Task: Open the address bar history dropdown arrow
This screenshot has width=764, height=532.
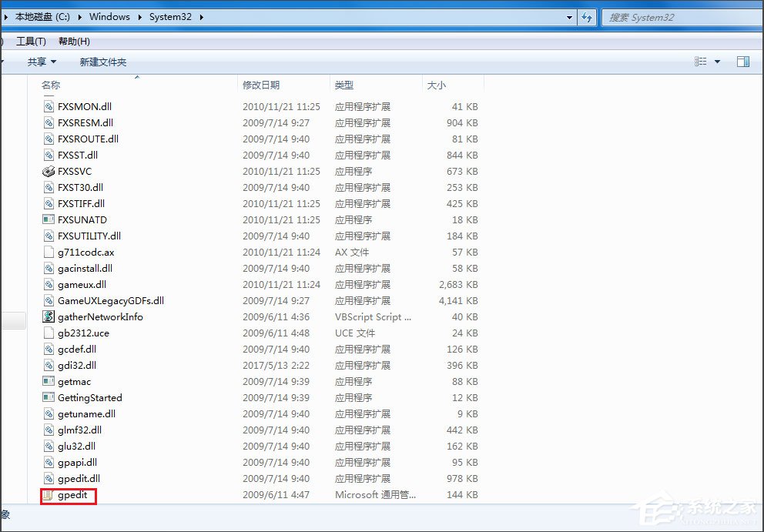Action: [569, 16]
